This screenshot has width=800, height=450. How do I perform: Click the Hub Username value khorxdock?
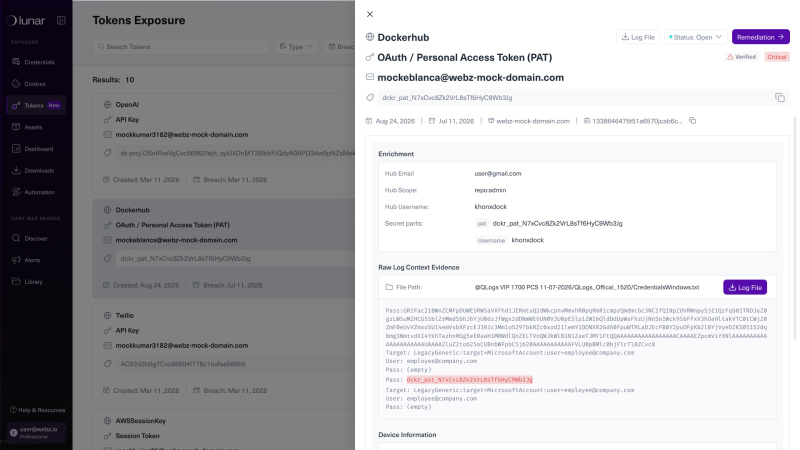tap(491, 207)
